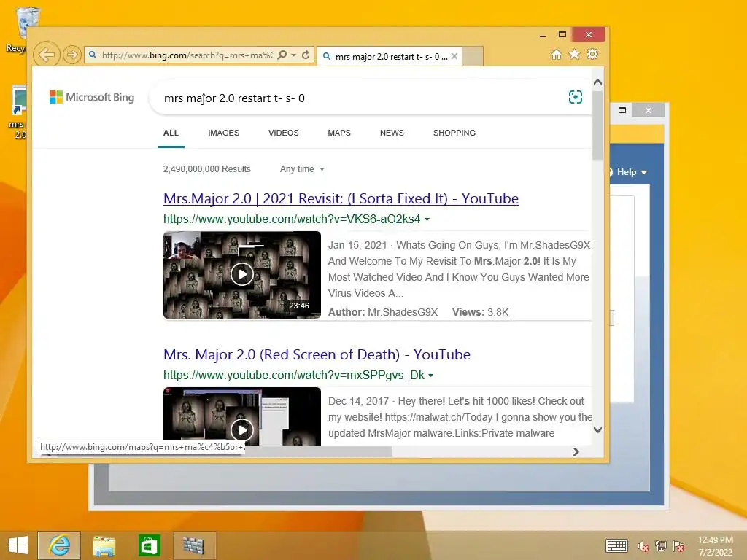Close the background window
This screenshot has width=747, height=560.
pyautogui.click(x=649, y=111)
